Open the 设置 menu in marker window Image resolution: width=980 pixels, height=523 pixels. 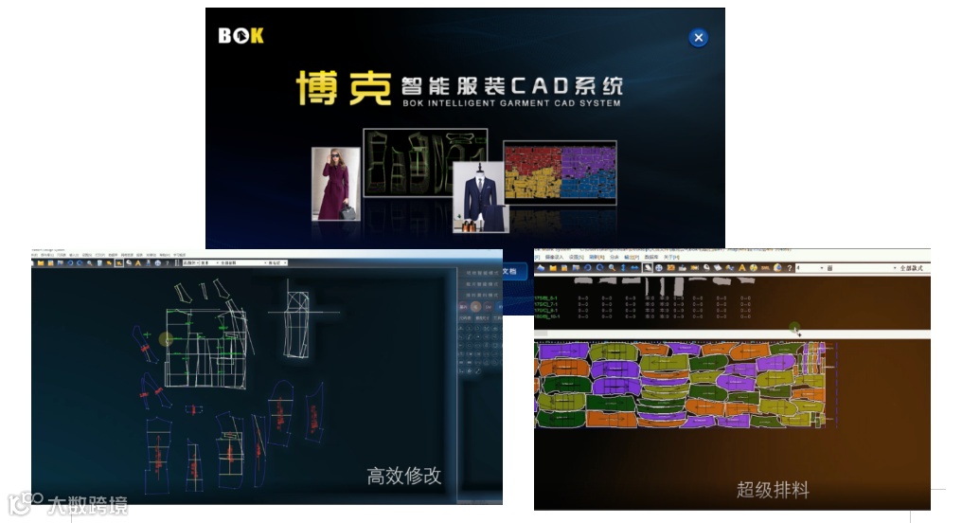(577, 257)
